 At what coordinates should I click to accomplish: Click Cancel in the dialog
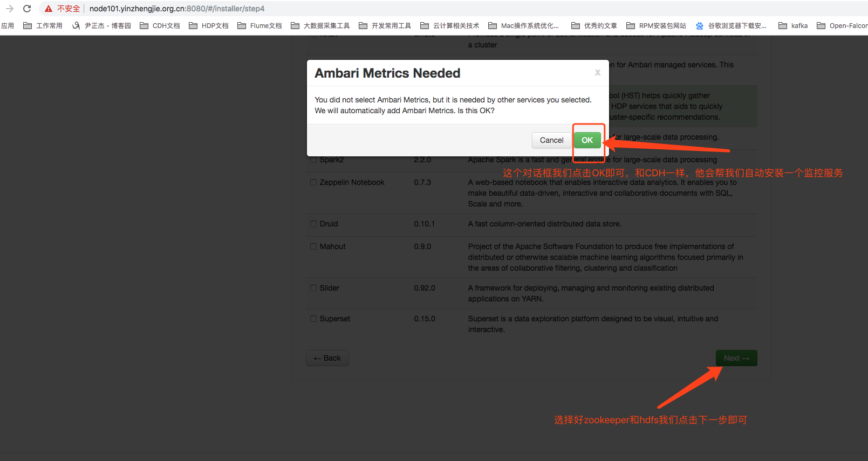551,140
